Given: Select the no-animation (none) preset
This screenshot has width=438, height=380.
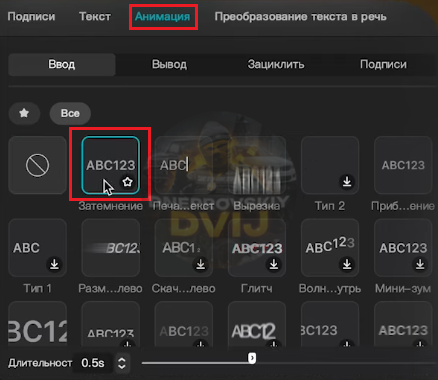Looking at the screenshot, I should (37, 165).
